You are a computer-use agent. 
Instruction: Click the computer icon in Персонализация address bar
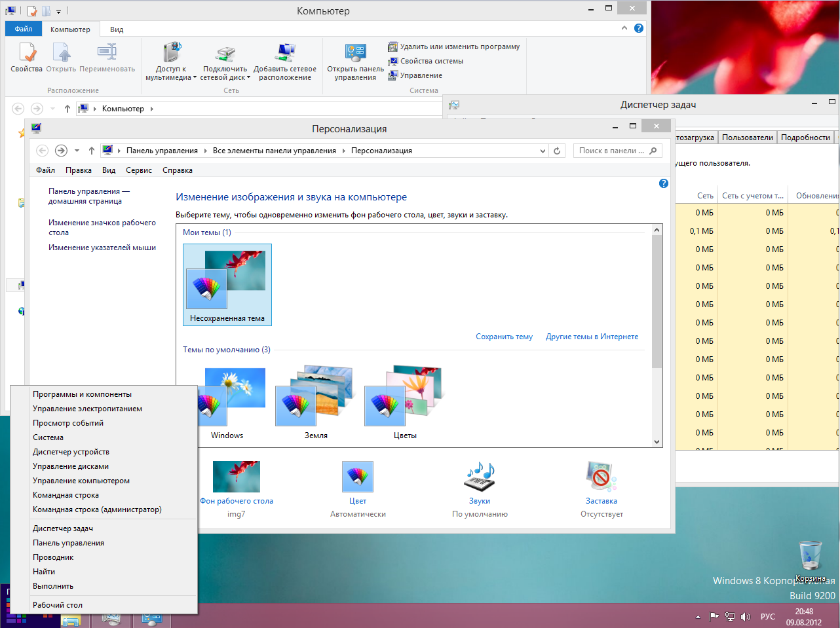pos(108,151)
